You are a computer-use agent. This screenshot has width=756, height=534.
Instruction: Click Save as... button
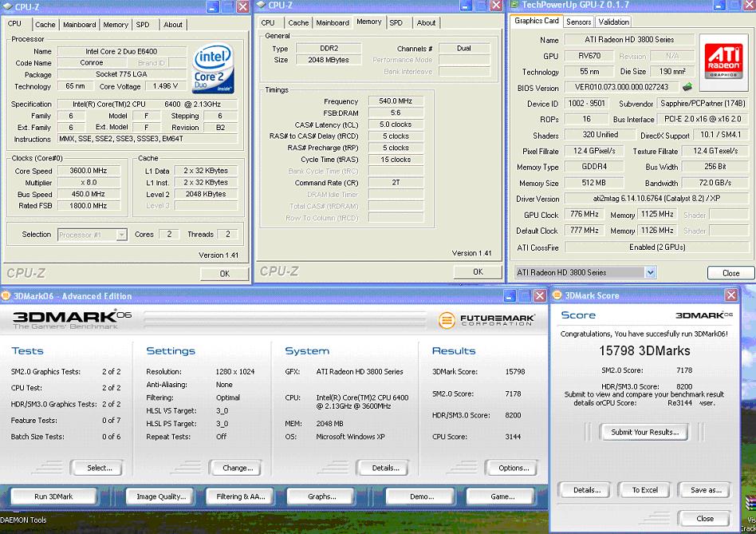pos(704,490)
